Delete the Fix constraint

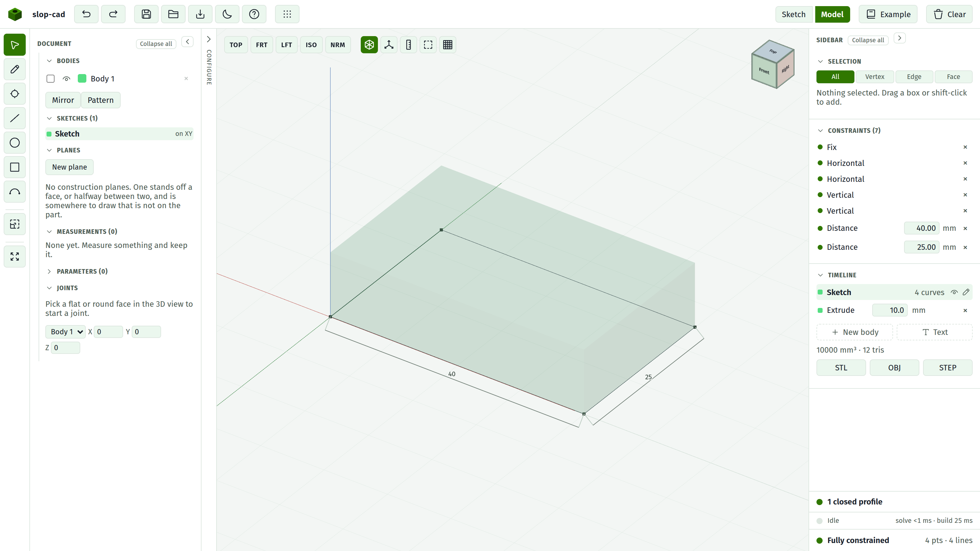[965, 147]
